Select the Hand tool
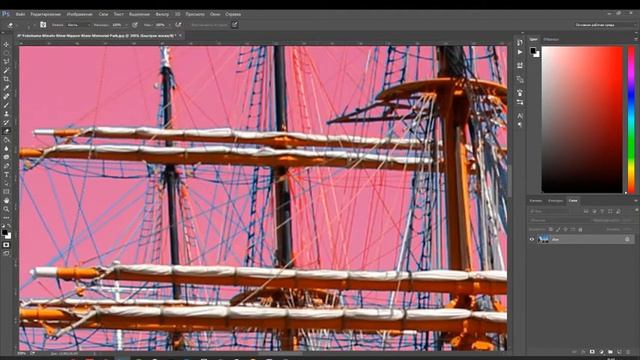 click(x=6, y=200)
